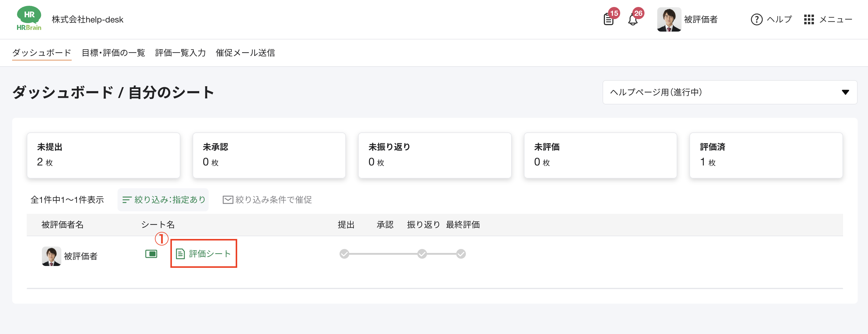Viewport: 868px width, 334px height.
Task: Select the 評価済 1枚 summary card
Action: [766, 155]
